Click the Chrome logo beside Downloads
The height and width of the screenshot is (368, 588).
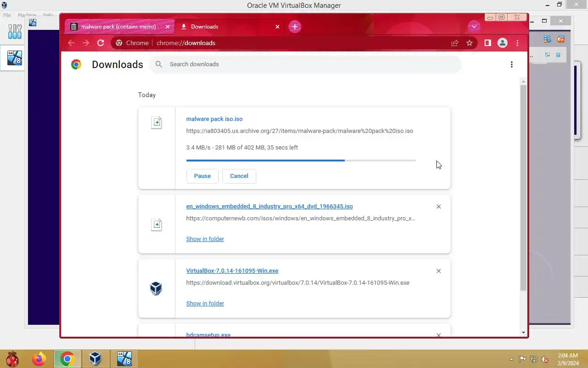coord(76,64)
